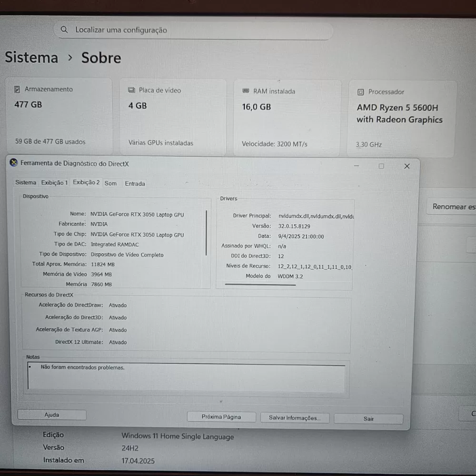Click Salvar Informações button
This screenshot has width=476, height=476.
295,418
